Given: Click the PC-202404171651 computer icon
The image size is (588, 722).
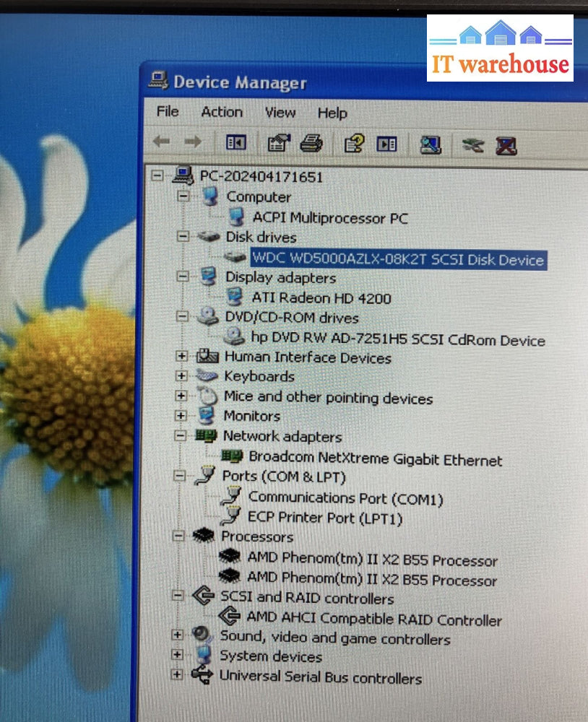Looking at the screenshot, I should click(183, 175).
